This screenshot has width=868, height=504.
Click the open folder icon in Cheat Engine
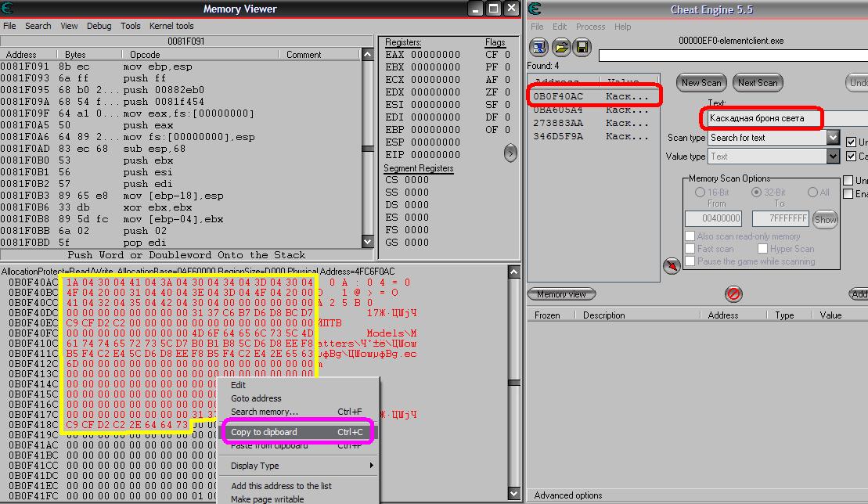pos(560,48)
